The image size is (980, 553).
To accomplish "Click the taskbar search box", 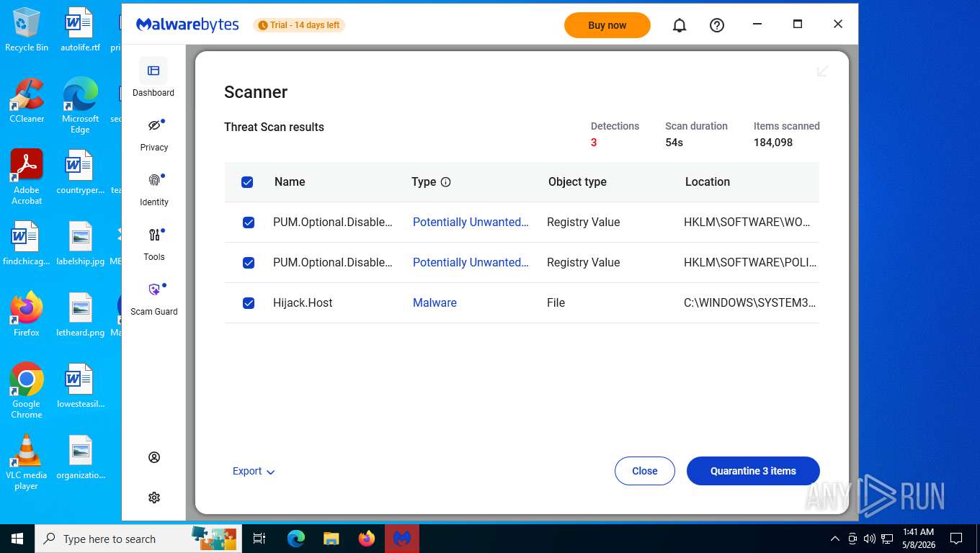I will coord(138,539).
